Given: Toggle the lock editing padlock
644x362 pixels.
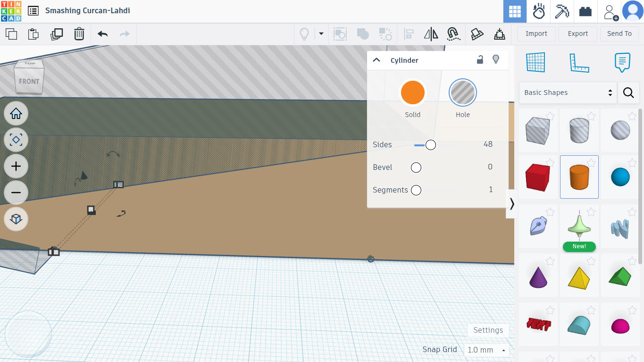Looking at the screenshot, I should 480,59.
